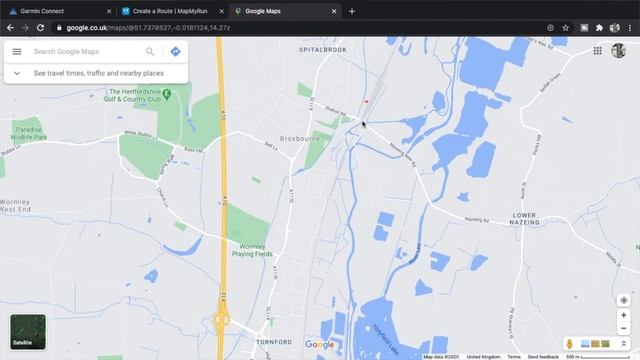Viewport: 640px width, 360px height.
Task: Click the Wormley West End label
Action: [x=16, y=206]
